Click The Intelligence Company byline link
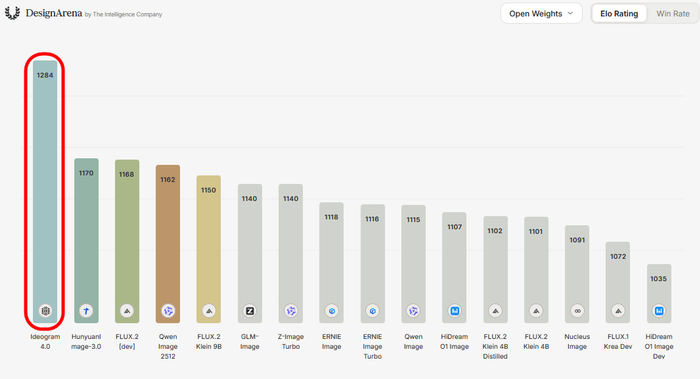 click(x=127, y=15)
